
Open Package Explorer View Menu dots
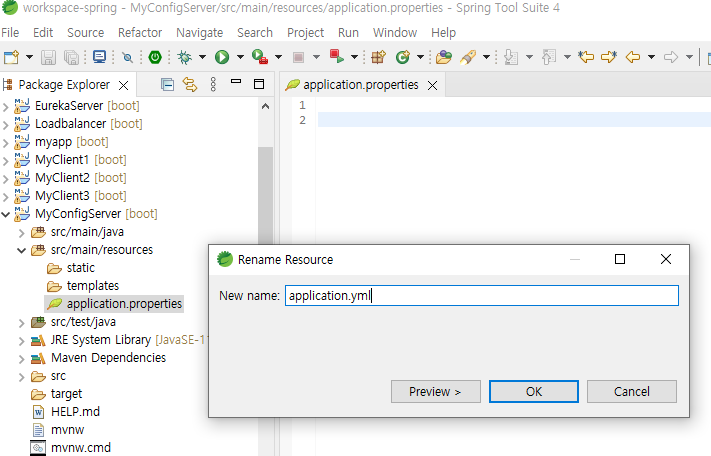pyautogui.click(x=213, y=84)
